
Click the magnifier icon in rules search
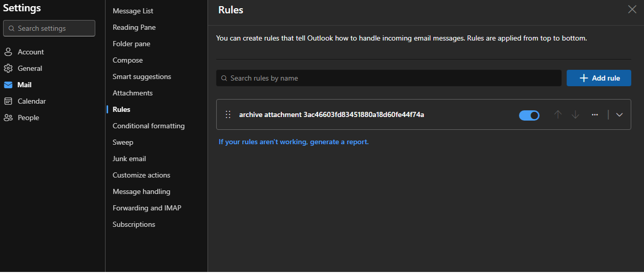tap(224, 79)
